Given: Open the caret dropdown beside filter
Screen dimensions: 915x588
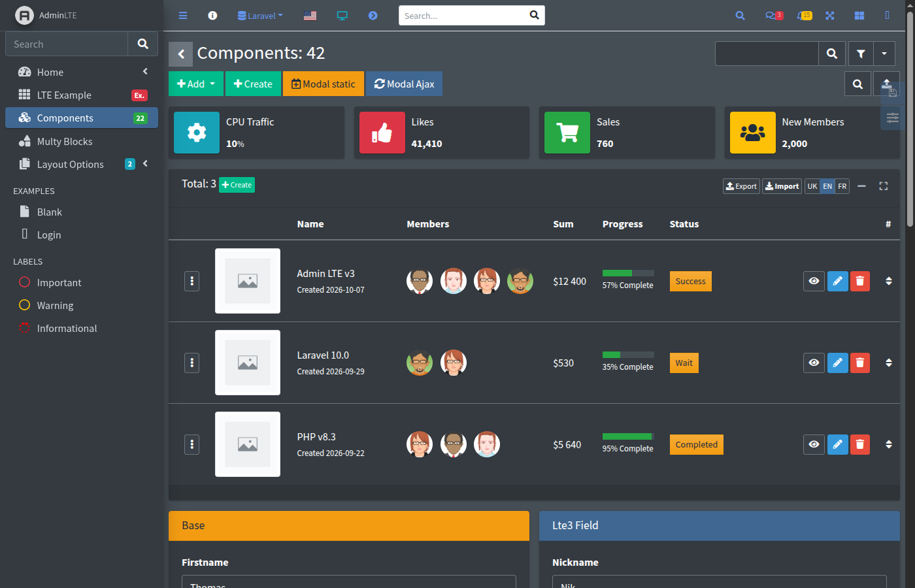Looking at the screenshot, I should click(x=884, y=54).
